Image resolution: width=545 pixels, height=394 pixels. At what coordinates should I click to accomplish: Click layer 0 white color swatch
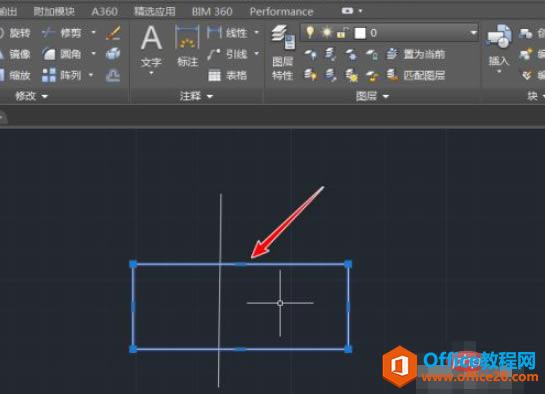pos(360,33)
